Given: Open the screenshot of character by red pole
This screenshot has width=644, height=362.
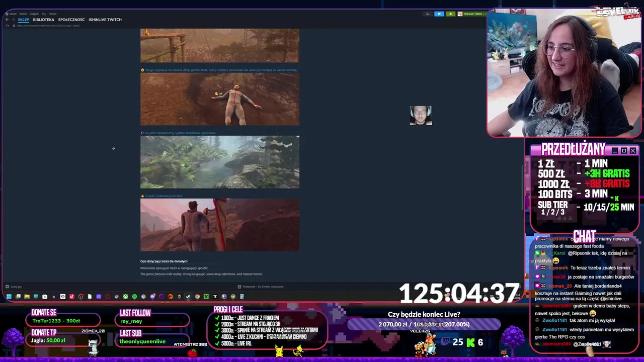Looking at the screenshot, I should click(x=219, y=225).
